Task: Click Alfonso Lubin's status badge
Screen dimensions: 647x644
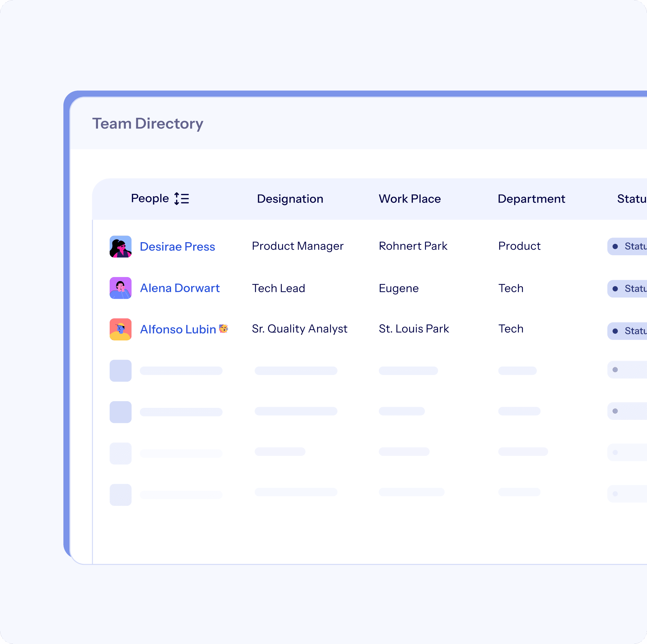Action: click(628, 331)
